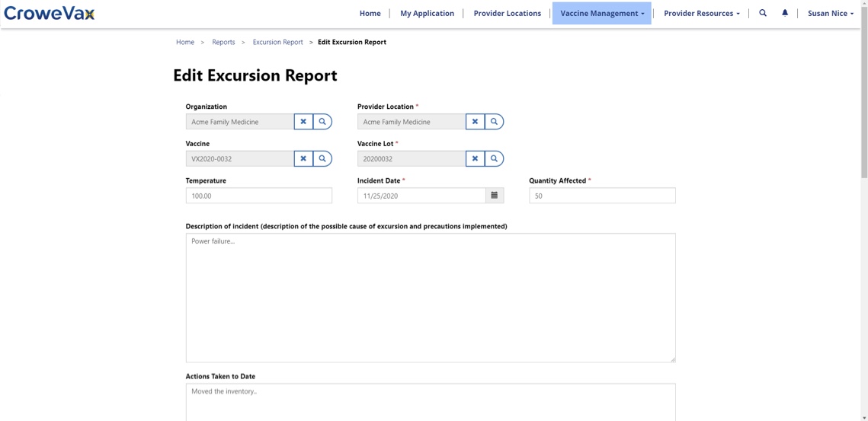Clear the Vaccine Lot field

[475, 158]
